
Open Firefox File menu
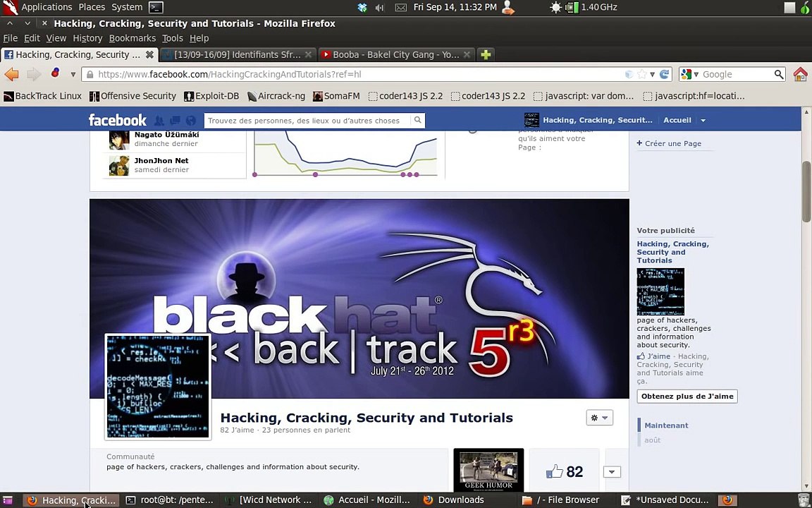tap(11, 38)
